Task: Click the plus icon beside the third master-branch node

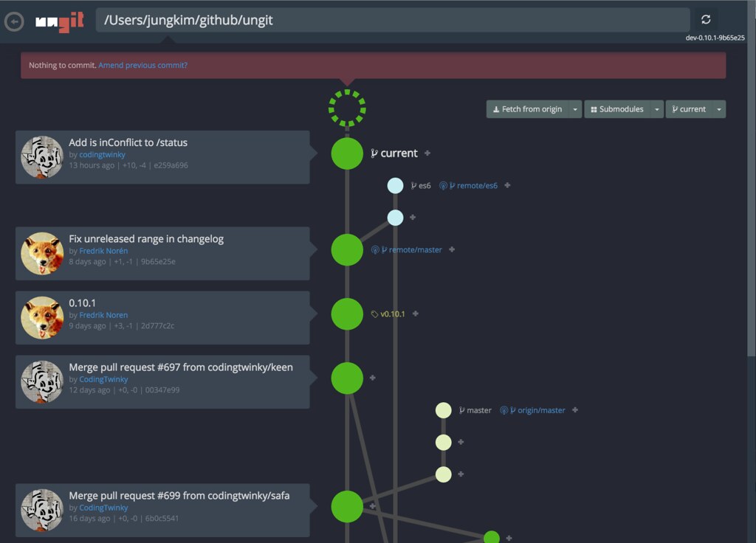Action: (461, 474)
